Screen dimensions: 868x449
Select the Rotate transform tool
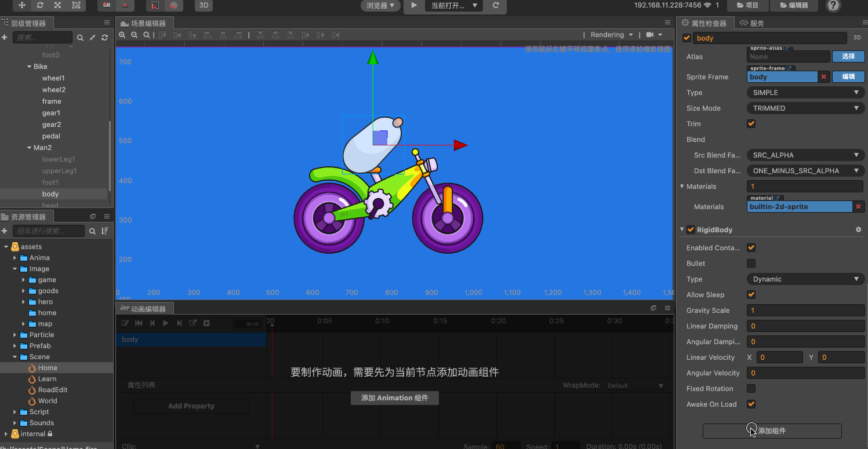[40, 5]
